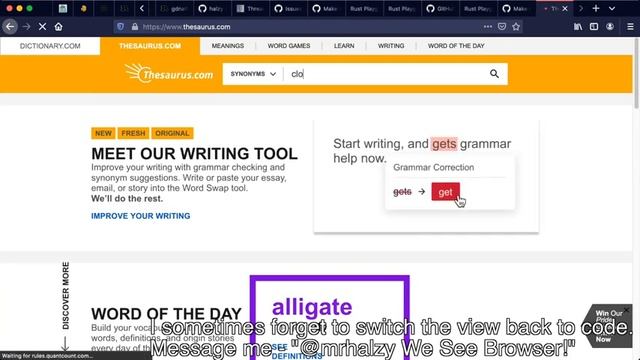Open the MEANINGS menu

click(x=228, y=46)
